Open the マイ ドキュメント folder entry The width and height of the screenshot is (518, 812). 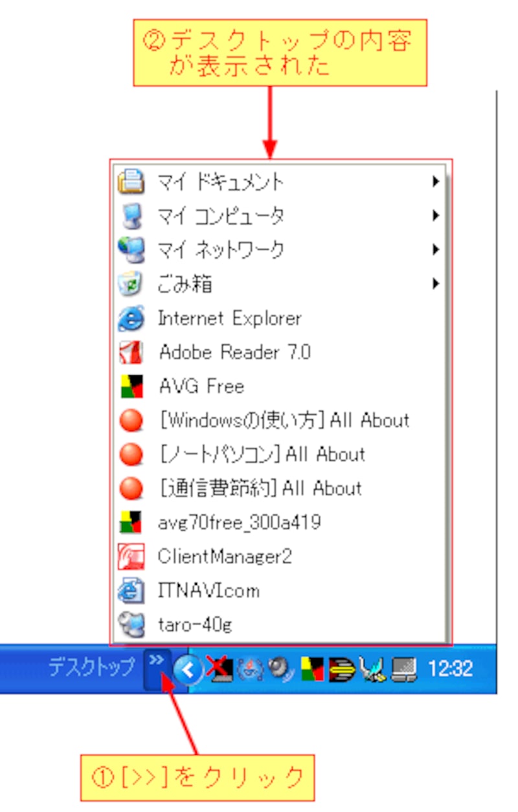(279, 182)
